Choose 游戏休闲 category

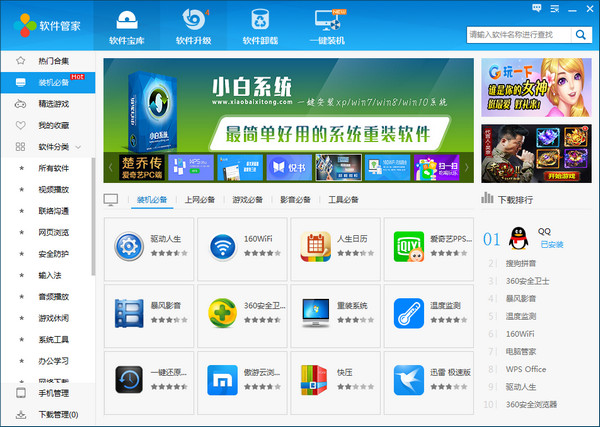point(53,318)
